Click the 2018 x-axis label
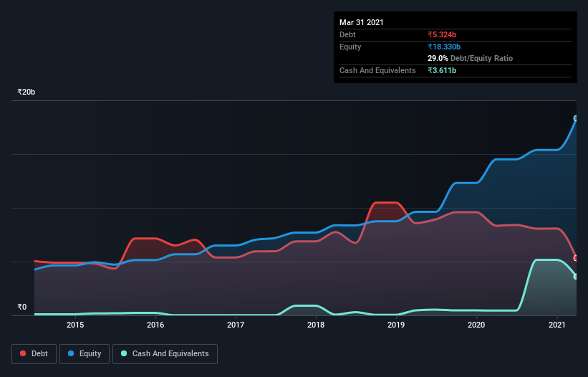The image size is (588, 377). (x=316, y=325)
